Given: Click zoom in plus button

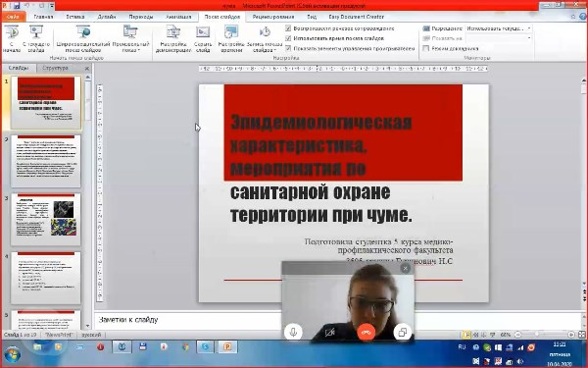Looking at the screenshot, I should click(571, 335).
